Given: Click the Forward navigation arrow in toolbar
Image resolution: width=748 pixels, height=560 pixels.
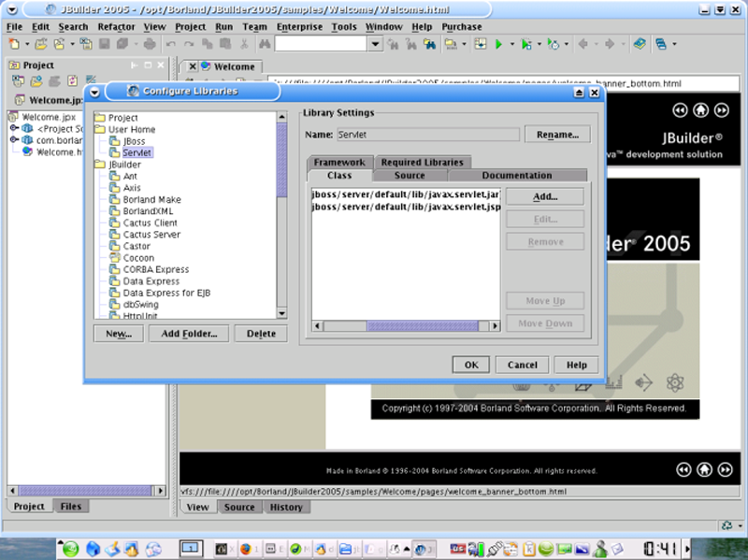Looking at the screenshot, I should pos(610,44).
